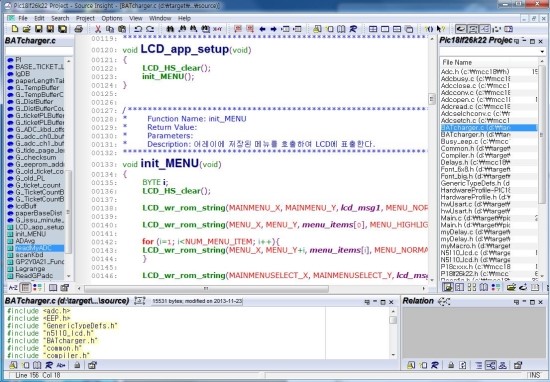Open the Edit menu
Viewport: 550px width, 382px height.
(39, 18)
